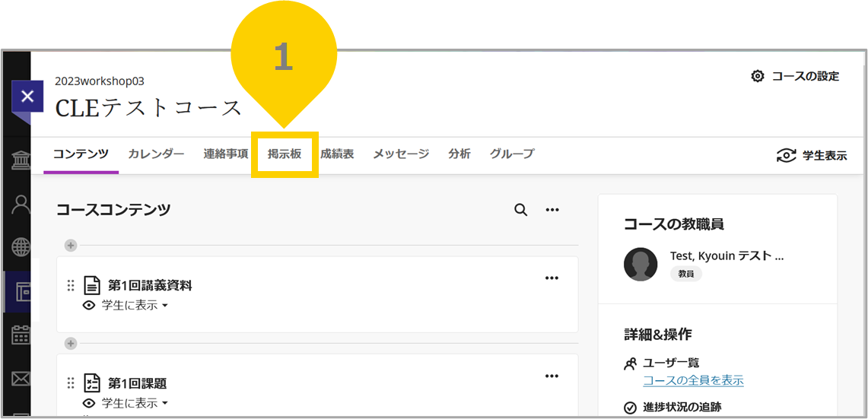Open the institution page icon in sidebar
Screen dimensions: 868x419
pos(21,159)
